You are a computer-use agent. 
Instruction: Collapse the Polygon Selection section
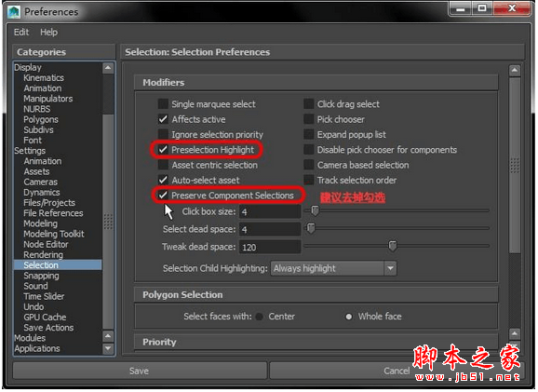[316, 295]
